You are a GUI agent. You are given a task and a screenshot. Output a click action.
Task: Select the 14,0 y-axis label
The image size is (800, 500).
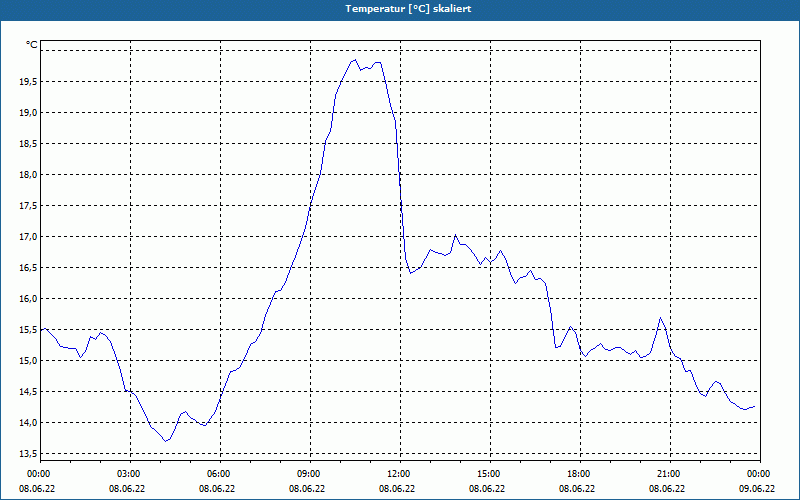click(x=28, y=422)
